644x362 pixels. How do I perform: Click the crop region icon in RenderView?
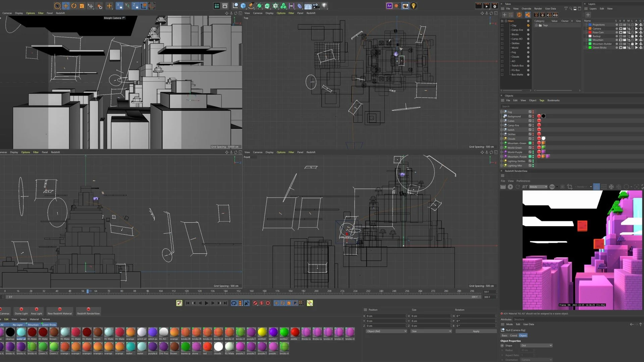coord(570,187)
